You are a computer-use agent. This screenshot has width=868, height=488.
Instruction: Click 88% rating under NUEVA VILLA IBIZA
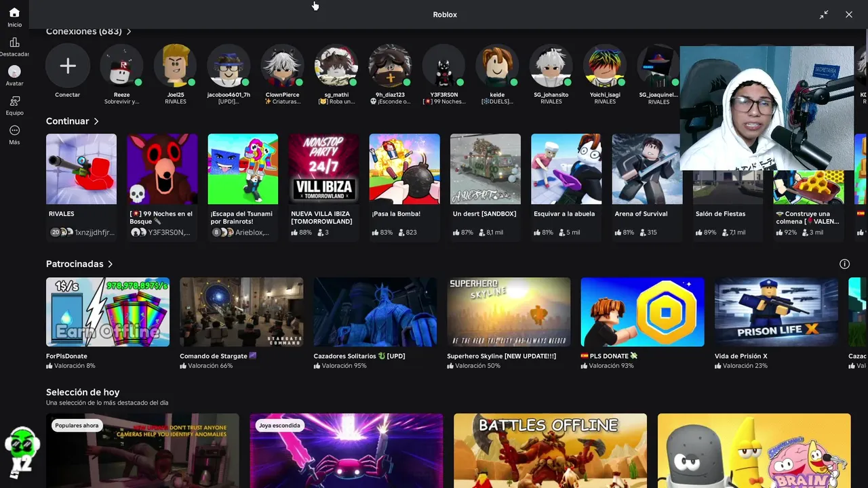pos(301,232)
